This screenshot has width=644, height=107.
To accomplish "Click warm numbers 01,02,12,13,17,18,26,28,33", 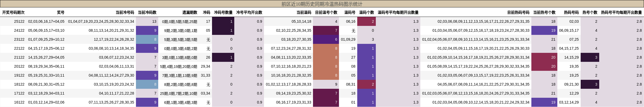I will (x=289, y=84).
